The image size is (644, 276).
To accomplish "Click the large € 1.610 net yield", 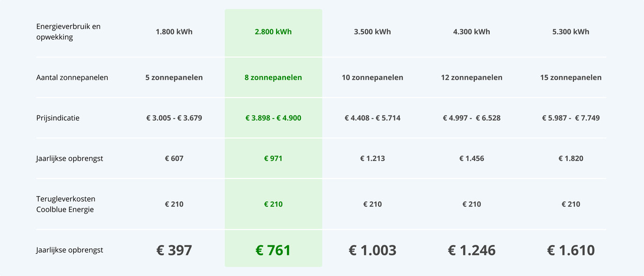I will click(570, 250).
